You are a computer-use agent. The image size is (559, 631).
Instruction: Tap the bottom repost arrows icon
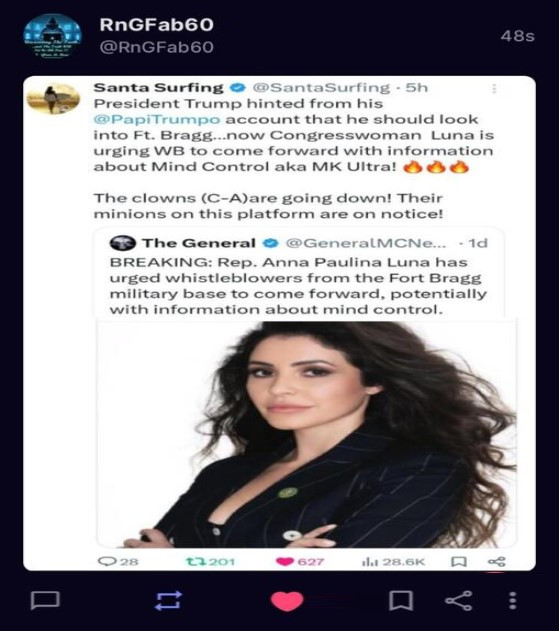pyautogui.click(x=169, y=601)
